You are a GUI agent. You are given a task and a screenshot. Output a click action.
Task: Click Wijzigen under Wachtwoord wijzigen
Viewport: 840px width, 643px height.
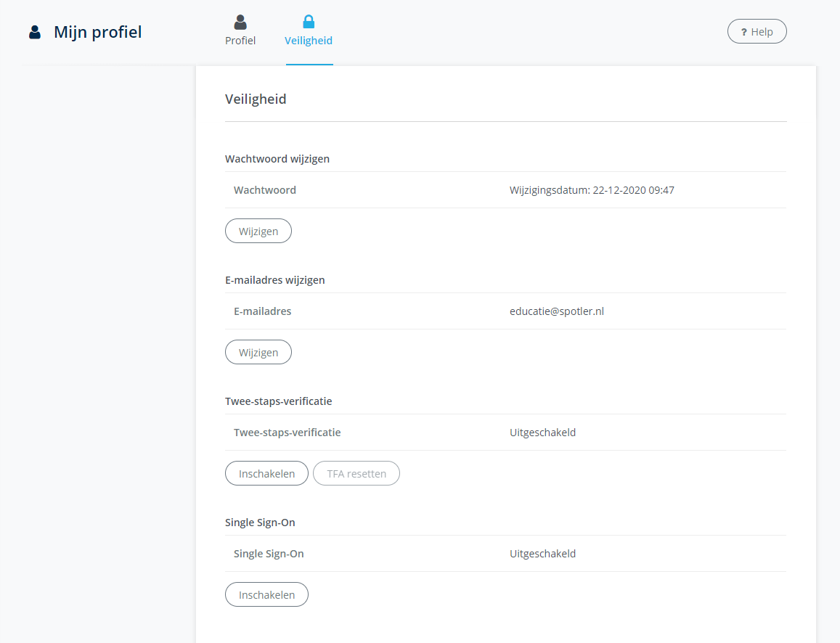tap(258, 232)
